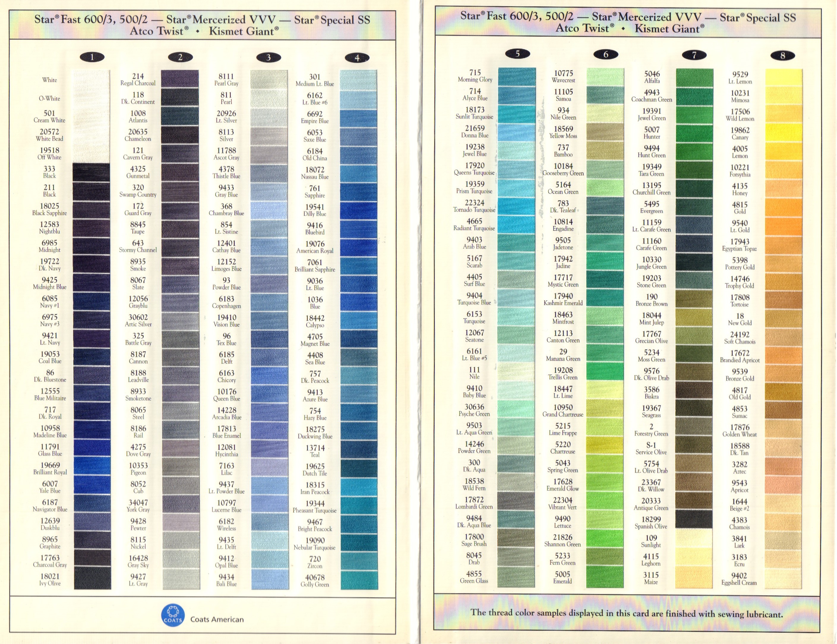Click the column 1 number badge

pos(92,58)
